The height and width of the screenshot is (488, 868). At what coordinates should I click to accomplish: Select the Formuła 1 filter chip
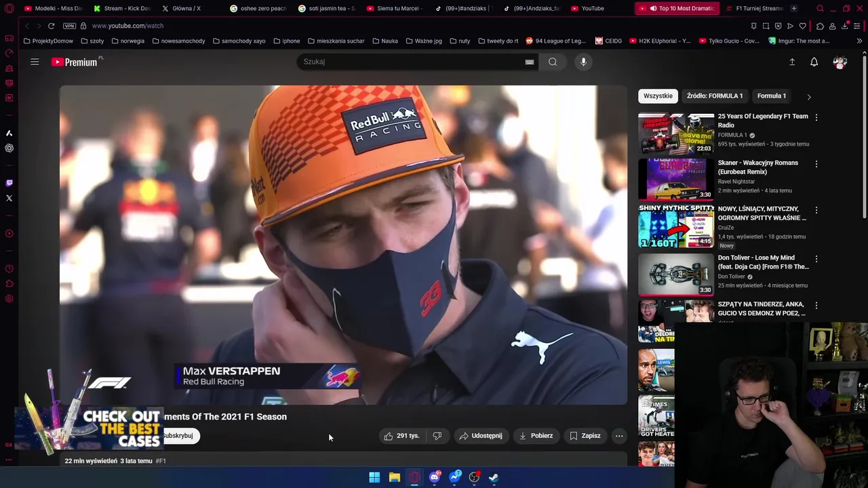coord(772,96)
